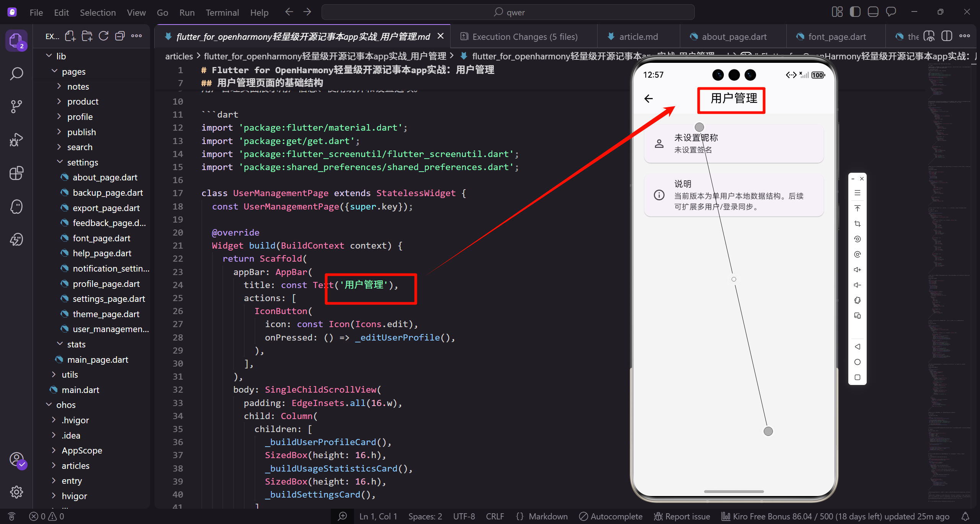Open the Search view in activity bar
The image size is (980, 524).
[16, 74]
